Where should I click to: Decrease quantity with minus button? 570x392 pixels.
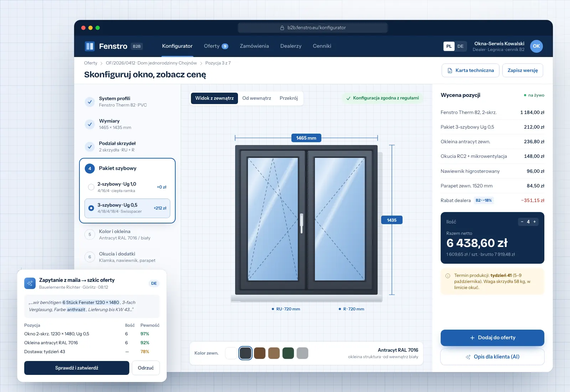[x=522, y=222]
